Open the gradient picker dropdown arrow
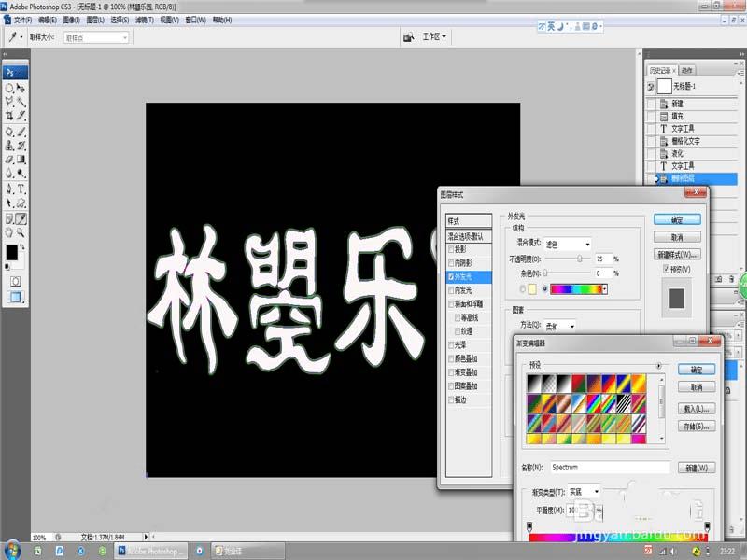 coord(605,289)
